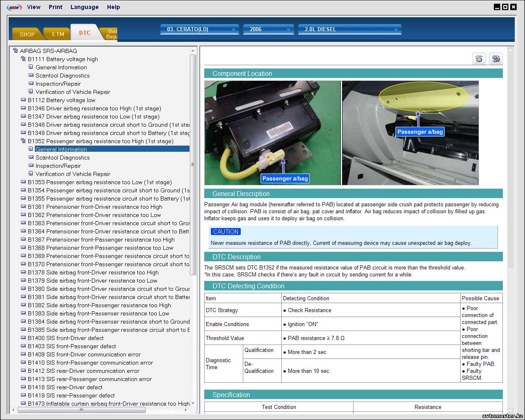Select B1362 Pretensioner front-Driver resistance too Low
The height and width of the screenshot is (420, 525).
click(x=94, y=215)
